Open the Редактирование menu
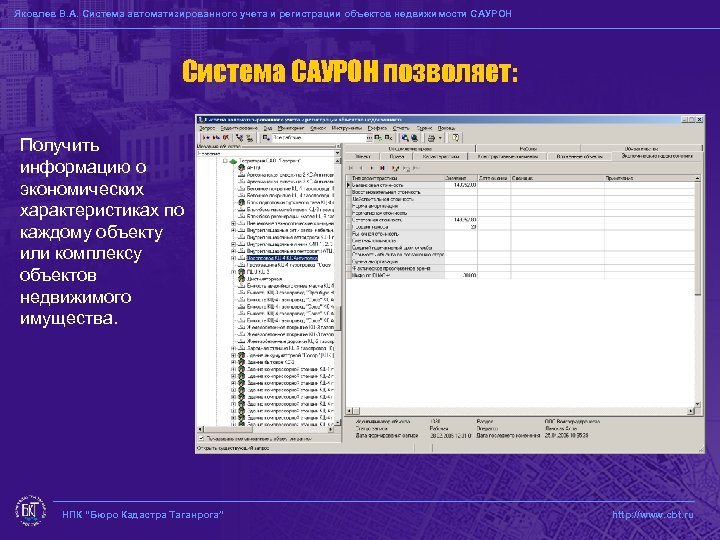The width and height of the screenshot is (720, 540). pos(239,128)
